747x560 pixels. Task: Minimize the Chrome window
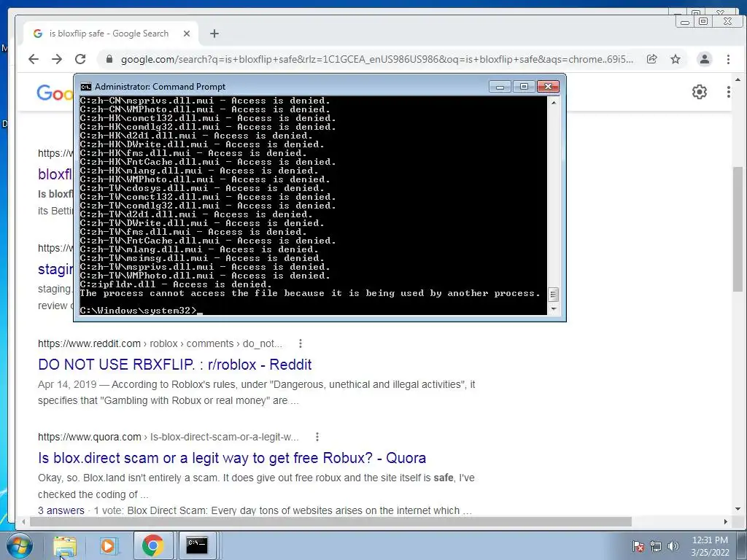(685, 21)
